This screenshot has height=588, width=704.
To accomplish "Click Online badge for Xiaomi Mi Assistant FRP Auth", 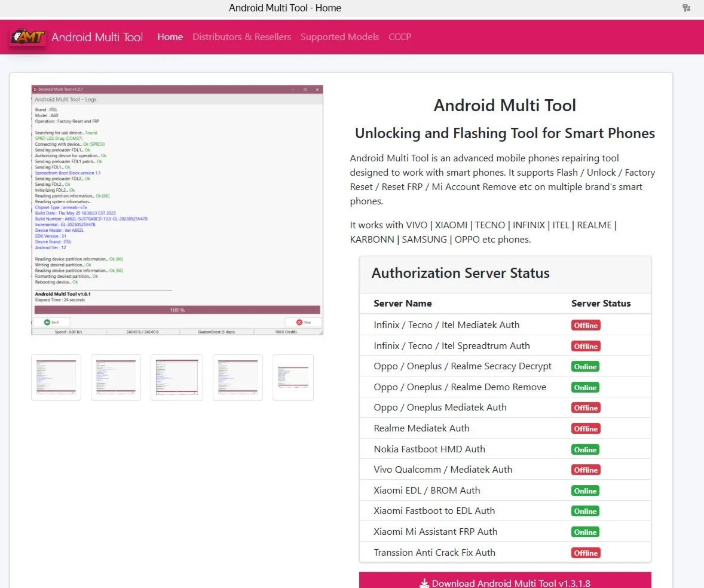I will (586, 532).
